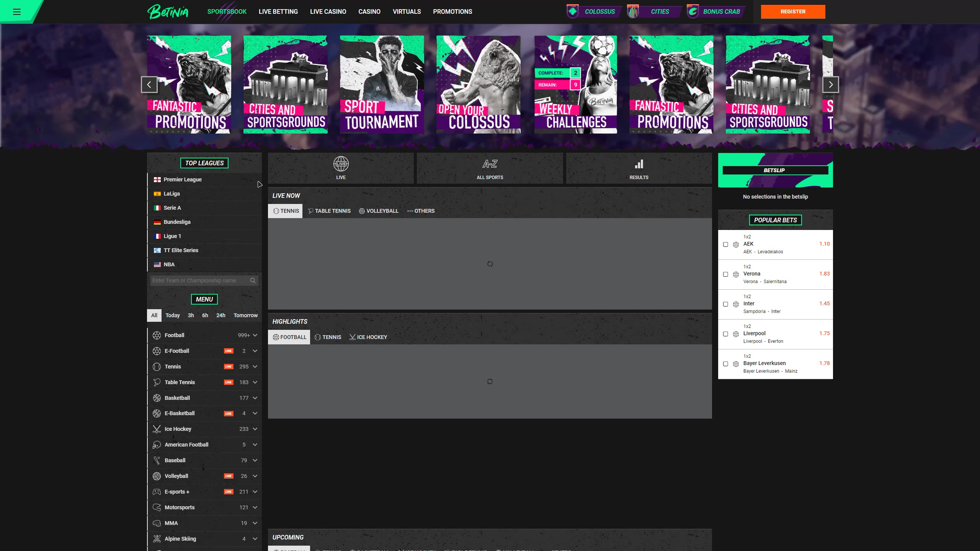Open the A-Z All Sports icon
Viewport: 980px width, 551px height.
[490, 165]
